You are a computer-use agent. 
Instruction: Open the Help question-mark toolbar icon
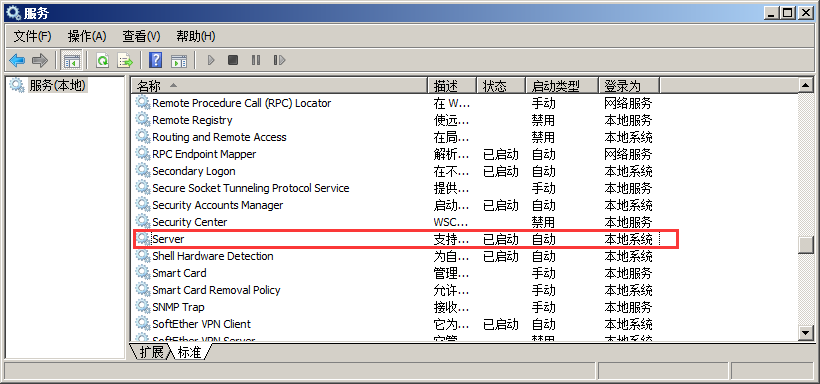tap(155, 60)
